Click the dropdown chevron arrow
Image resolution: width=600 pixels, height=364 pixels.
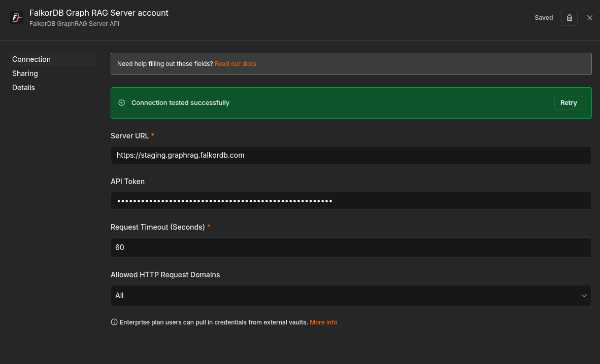tap(584, 296)
